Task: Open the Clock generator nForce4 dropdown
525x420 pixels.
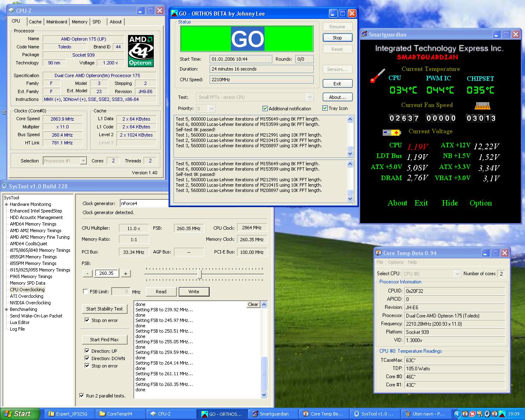Action: 144,203
